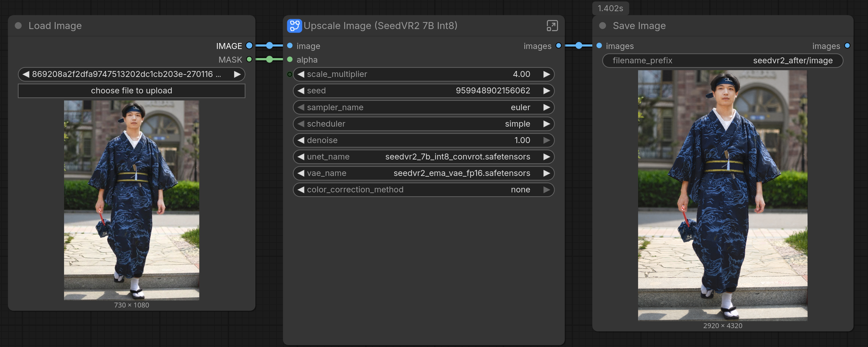
Task: Click choose file to upload button
Action: tap(132, 91)
